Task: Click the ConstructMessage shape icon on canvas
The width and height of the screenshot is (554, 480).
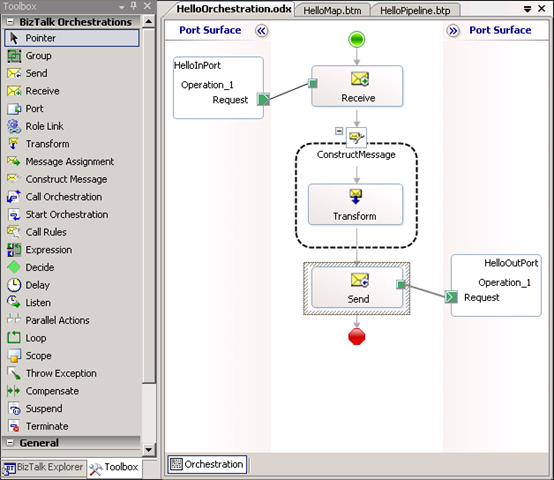Action: click(356, 137)
